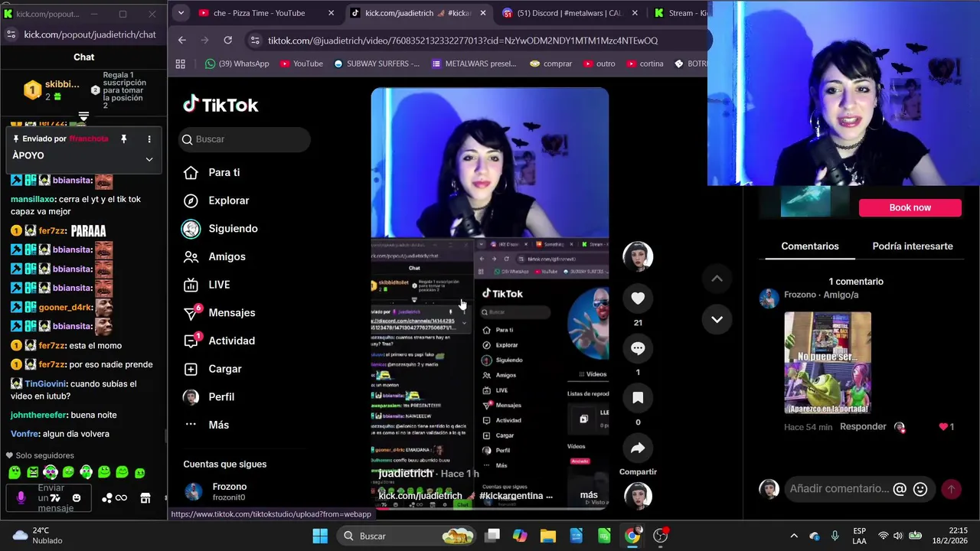Click purple microphone icon in chat
980x551 pixels.
[21, 498]
